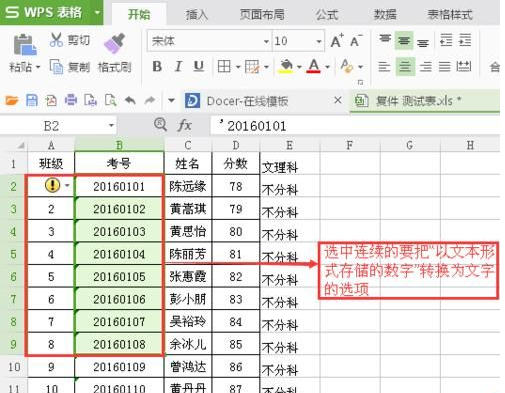The width and height of the screenshot is (505, 393).
Task: Select the Format Painter brush
Action: [x=114, y=43]
